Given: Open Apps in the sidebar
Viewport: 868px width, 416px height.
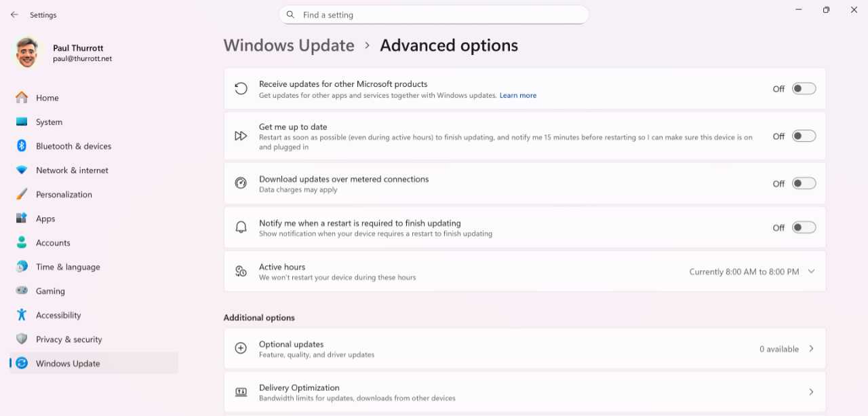Looking at the screenshot, I should coord(45,219).
